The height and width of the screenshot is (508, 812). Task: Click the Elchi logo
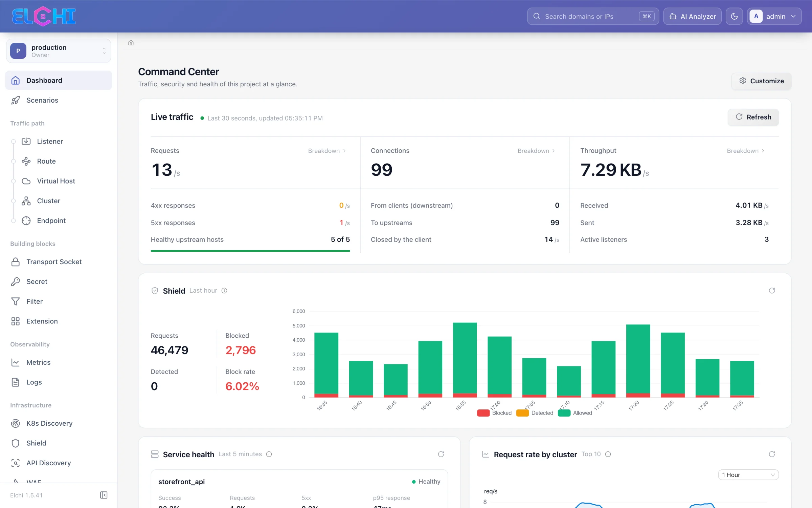44,16
